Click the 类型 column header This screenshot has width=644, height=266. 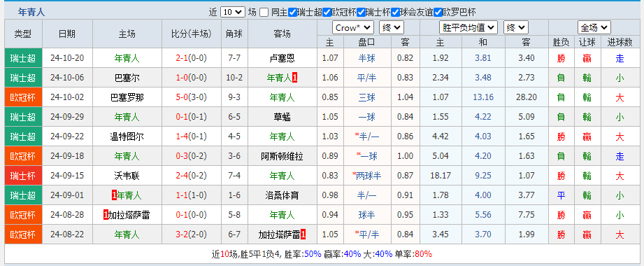pyautogui.click(x=23, y=34)
